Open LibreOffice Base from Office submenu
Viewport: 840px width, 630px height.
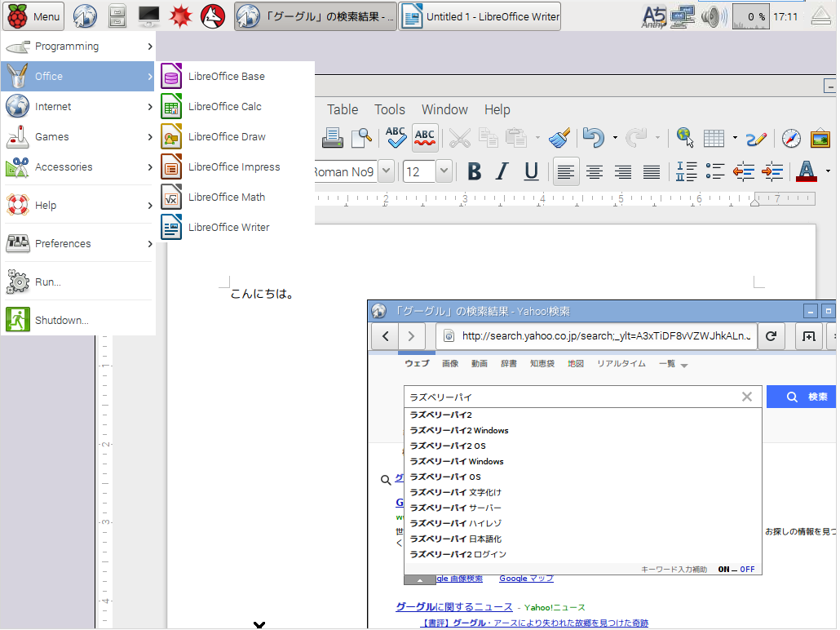click(x=237, y=76)
